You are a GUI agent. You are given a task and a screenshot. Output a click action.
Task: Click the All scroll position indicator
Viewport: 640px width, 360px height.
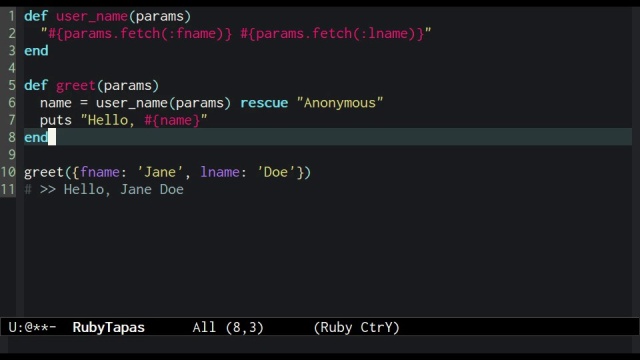point(204,327)
